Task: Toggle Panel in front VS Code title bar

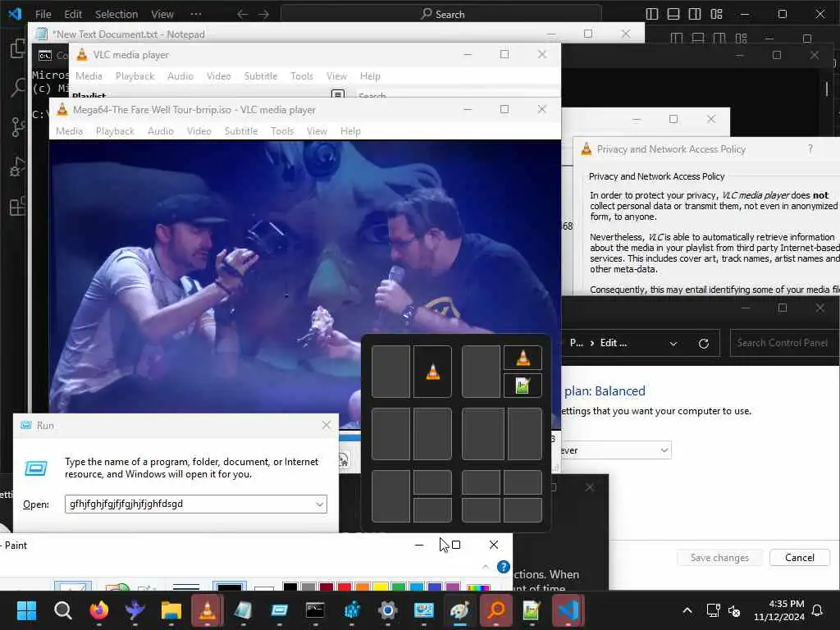Action: click(x=673, y=15)
